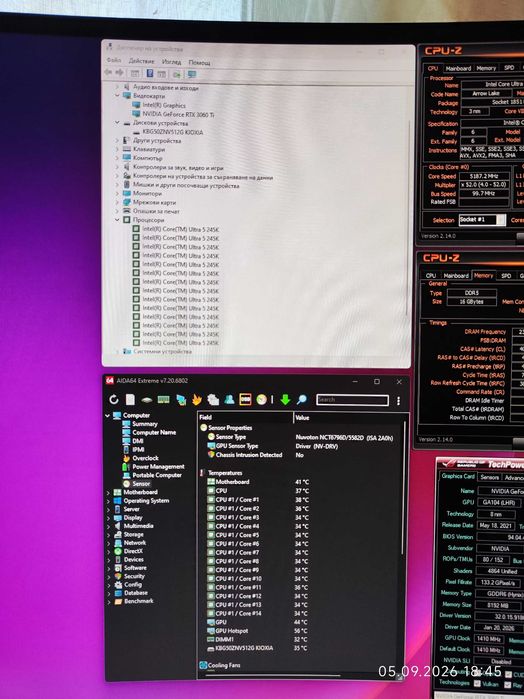Click the AIDA64 flame stability test icon
The height and width of the screenshot is (699, 524).
pos(197,399)
